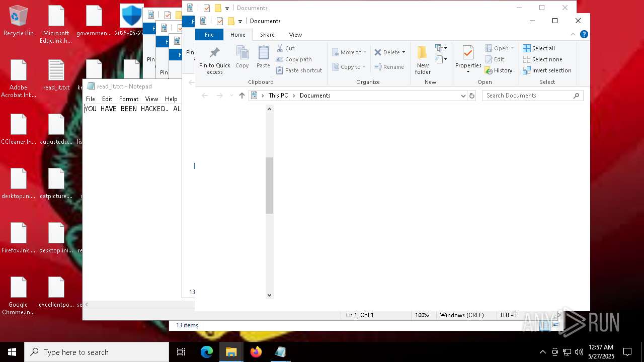This screenshot has height=362, width=644.
Task: Open Notepad Help menu
Action: (x=171, y=99)
